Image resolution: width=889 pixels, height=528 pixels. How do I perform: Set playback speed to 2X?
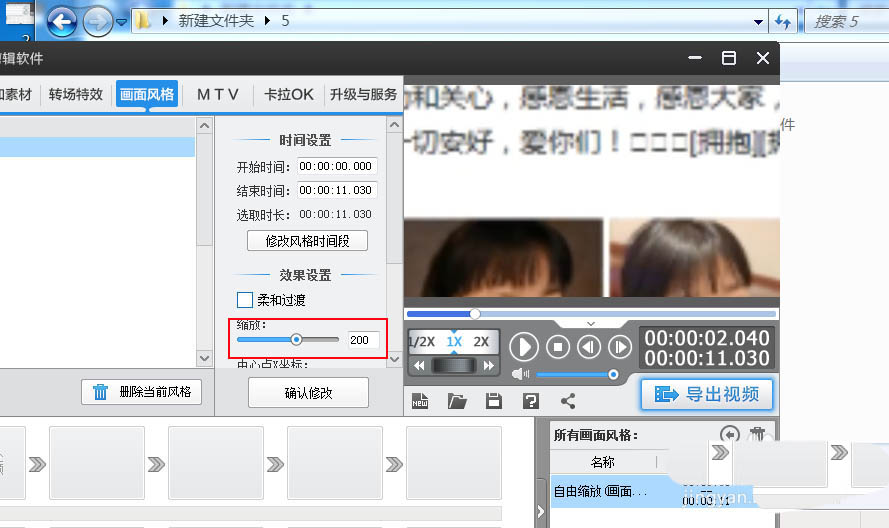click(x=481, y=342)
